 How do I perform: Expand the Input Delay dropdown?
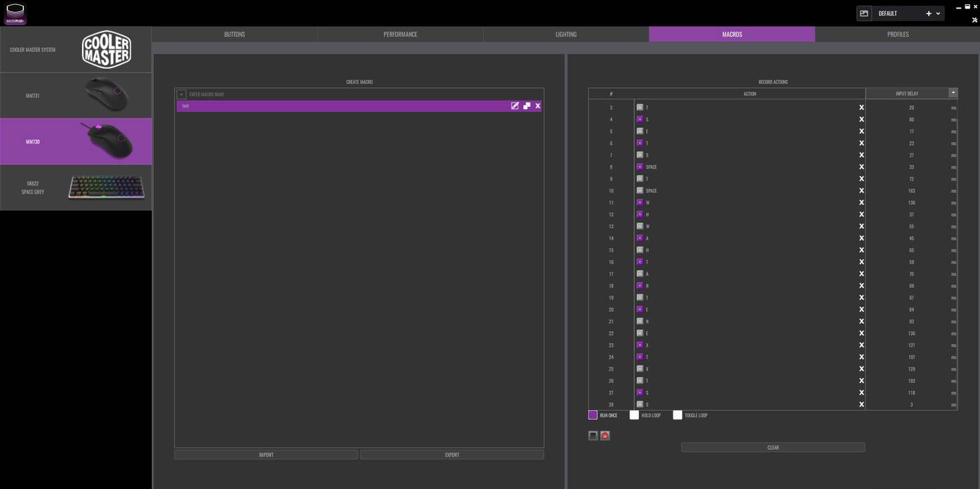(953, 93)
